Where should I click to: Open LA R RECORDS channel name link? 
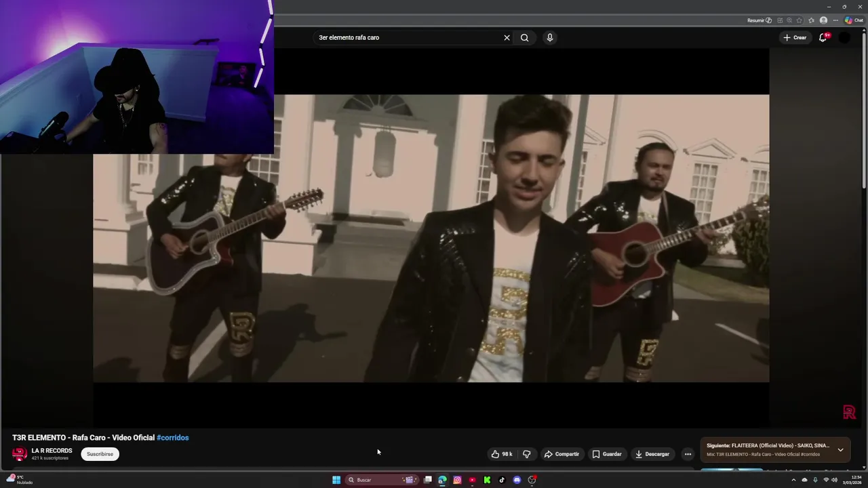point(52,451)
